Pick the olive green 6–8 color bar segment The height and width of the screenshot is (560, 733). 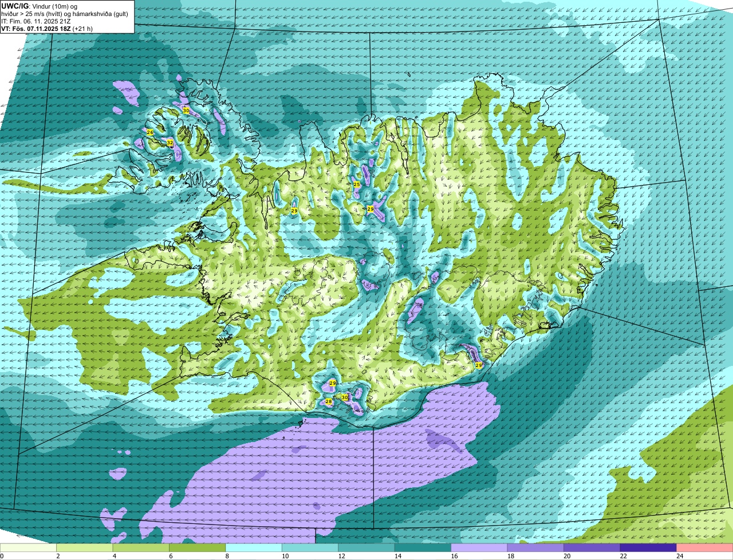198,548
